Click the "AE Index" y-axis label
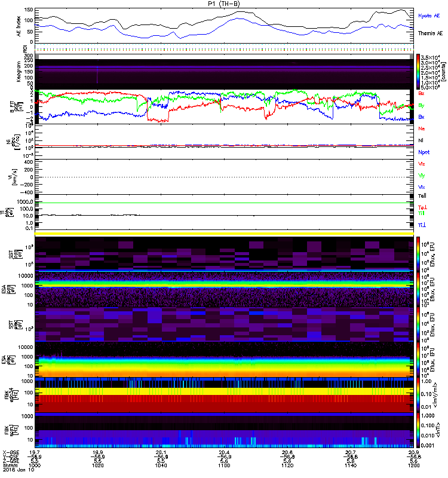This screenshot has width=448, height=478. pos(19,26)
